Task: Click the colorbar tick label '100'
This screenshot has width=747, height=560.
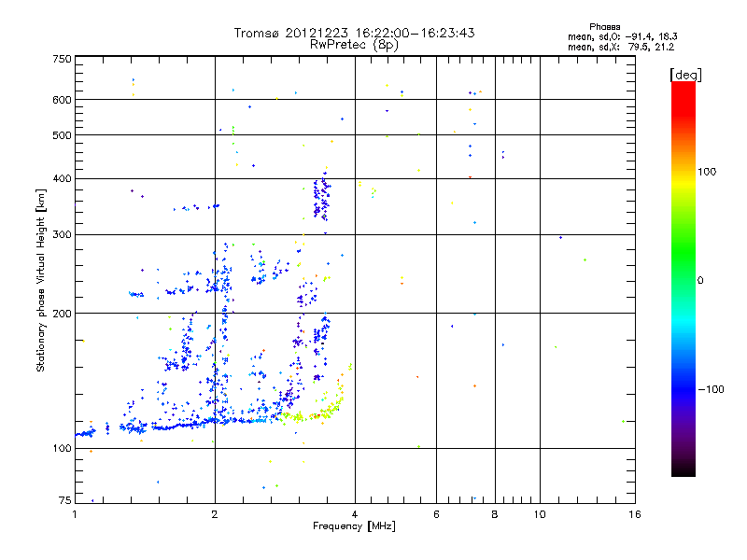Action: click(x=707, y=172)
